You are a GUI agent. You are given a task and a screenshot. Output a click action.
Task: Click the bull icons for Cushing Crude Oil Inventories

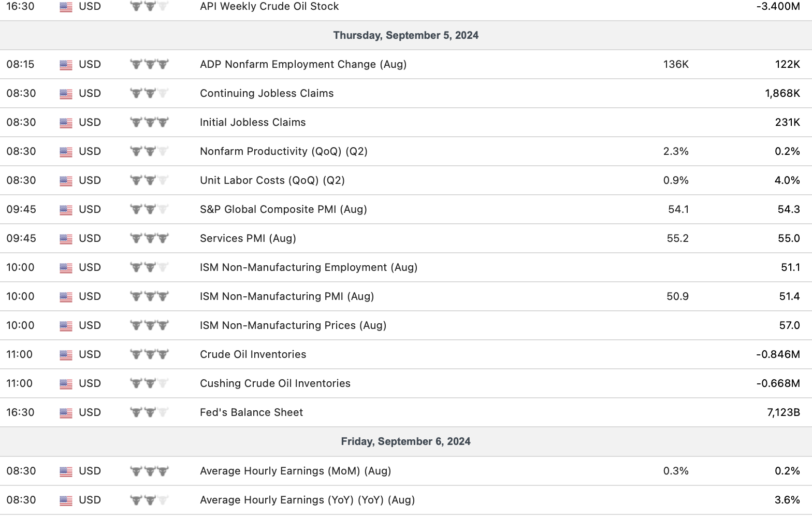click(149, 384)
